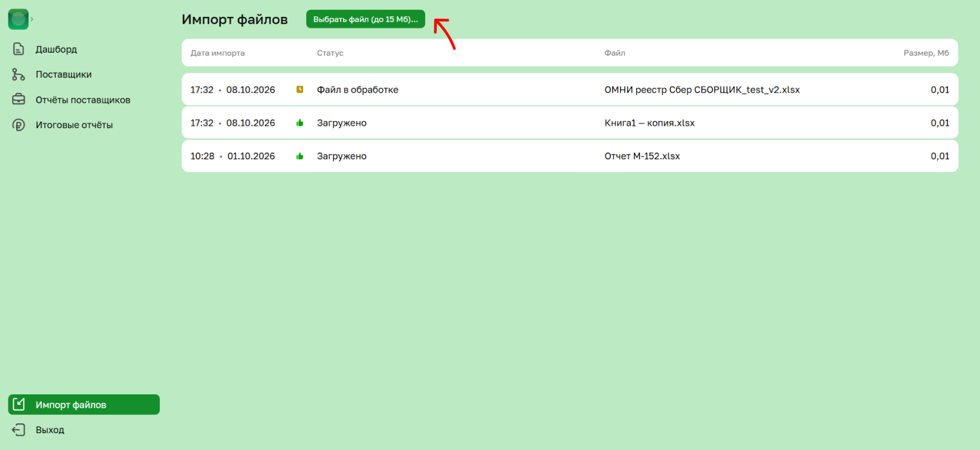Click the Отчёты поставщиков briefcase icon
This screenshot has width=980, height=450.
coord(19,99)
